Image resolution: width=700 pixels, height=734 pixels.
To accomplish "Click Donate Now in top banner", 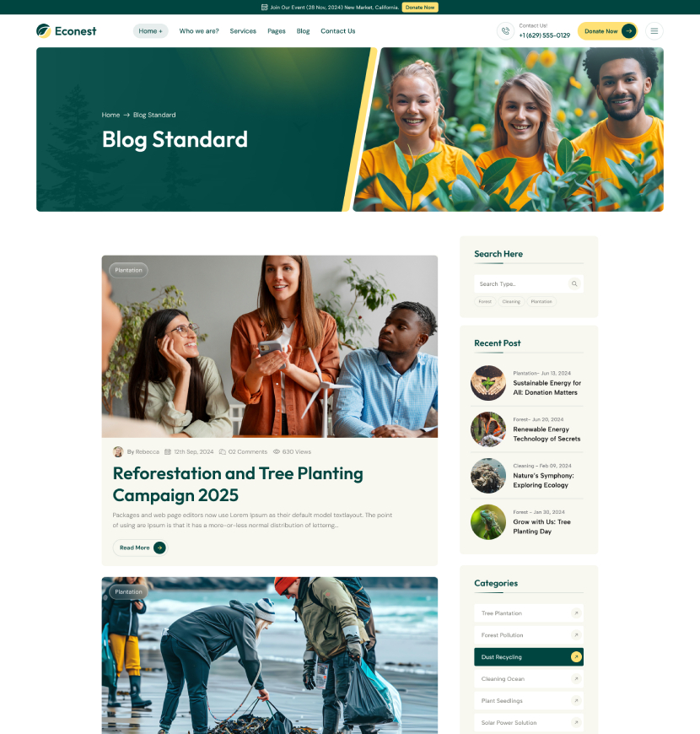I will pyautogui.click(x=420, y=8).
